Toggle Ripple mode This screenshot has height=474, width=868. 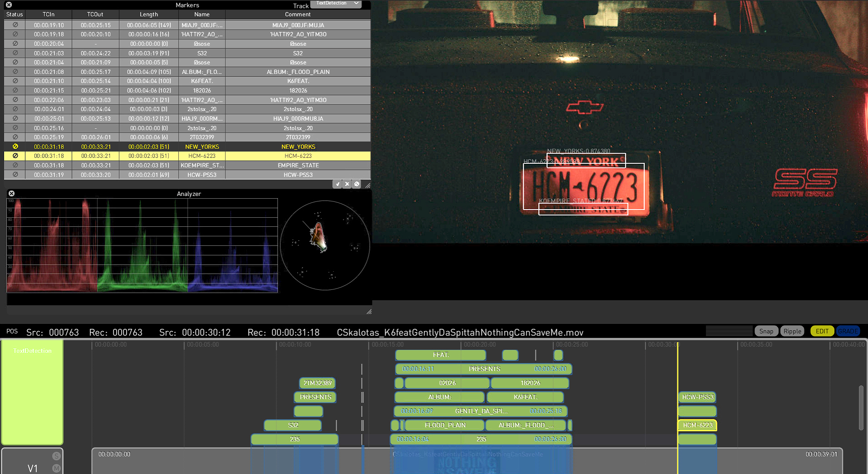click(x=792, y=331)
